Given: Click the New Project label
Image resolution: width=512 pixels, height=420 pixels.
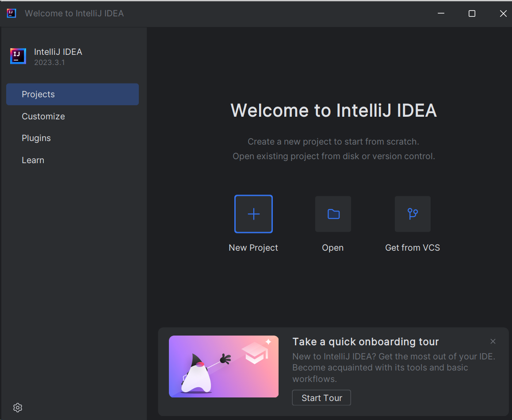Looking at the screenshot, I should (253, 248).
